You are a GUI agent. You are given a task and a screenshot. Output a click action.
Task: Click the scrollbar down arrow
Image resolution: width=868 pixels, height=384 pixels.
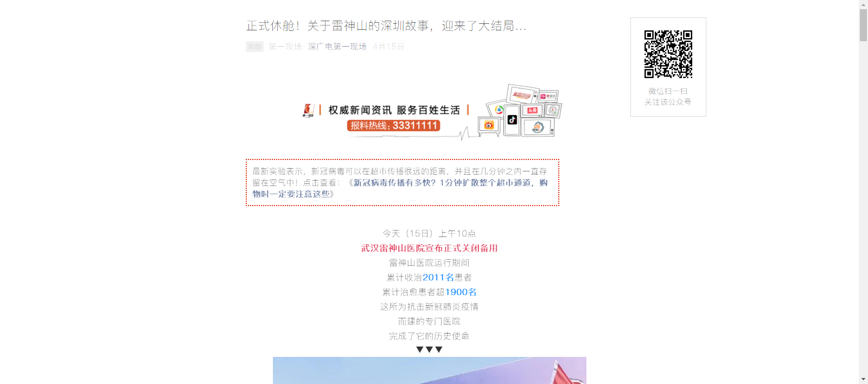pyautogui.click(x=863, y=379)
